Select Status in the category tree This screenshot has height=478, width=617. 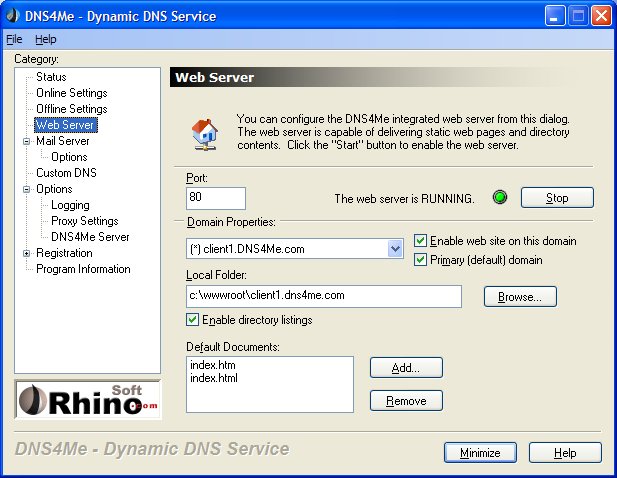click(x=51, y=77)
